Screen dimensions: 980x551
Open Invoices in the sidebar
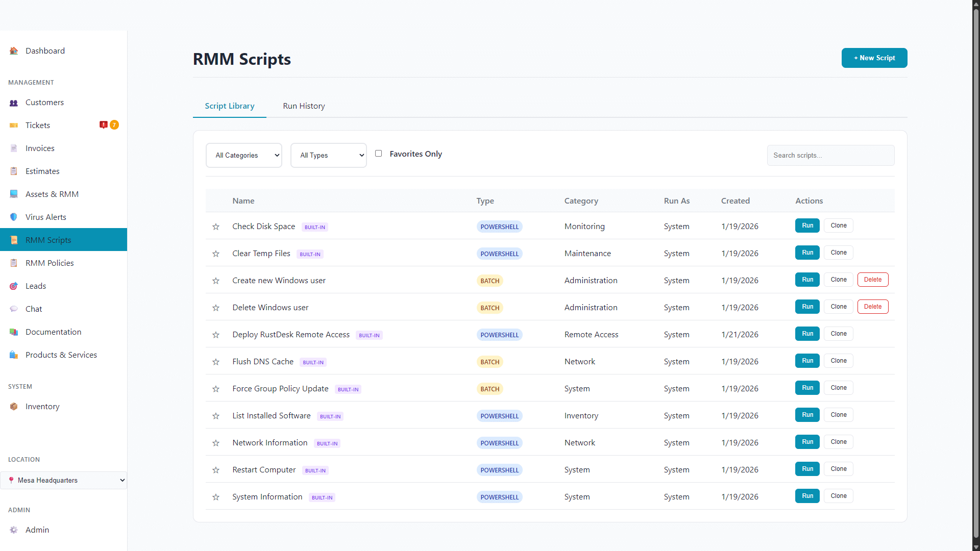[x=63, y=148]
